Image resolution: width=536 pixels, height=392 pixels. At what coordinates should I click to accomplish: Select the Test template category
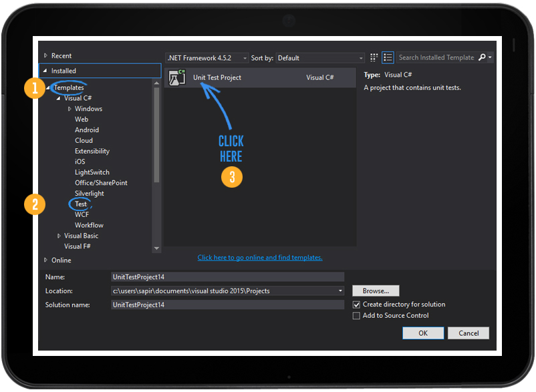click(x=81, y=204)
